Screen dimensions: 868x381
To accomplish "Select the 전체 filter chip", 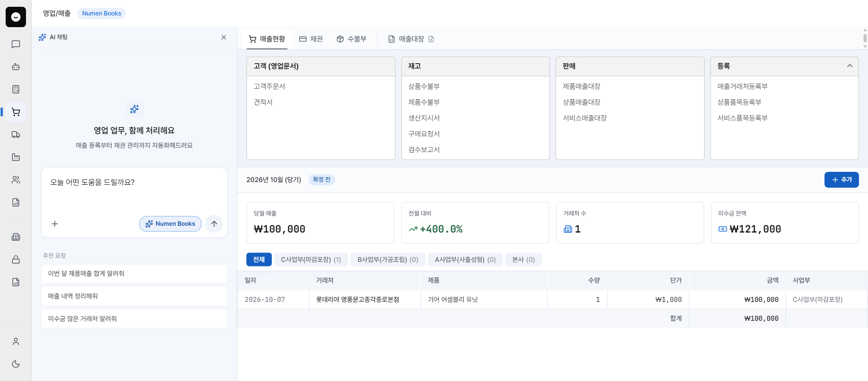I will (259, 260).
